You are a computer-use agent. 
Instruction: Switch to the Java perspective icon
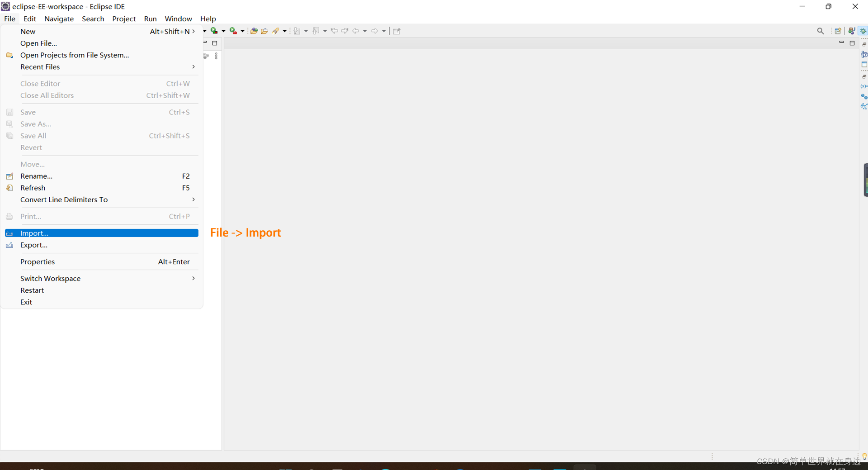tap(851, 31)
